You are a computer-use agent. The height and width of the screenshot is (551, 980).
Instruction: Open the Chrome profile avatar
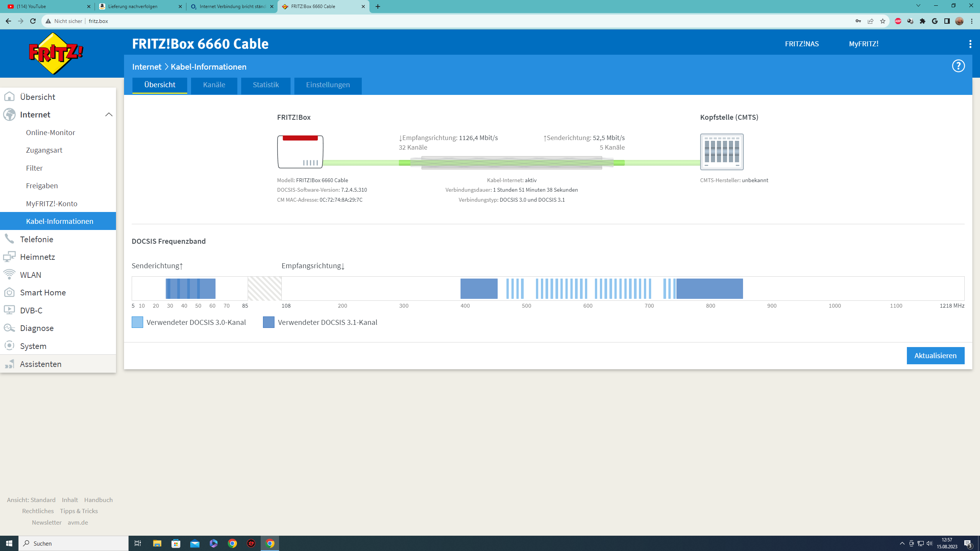pyautogui.click(x=959, y=21)
